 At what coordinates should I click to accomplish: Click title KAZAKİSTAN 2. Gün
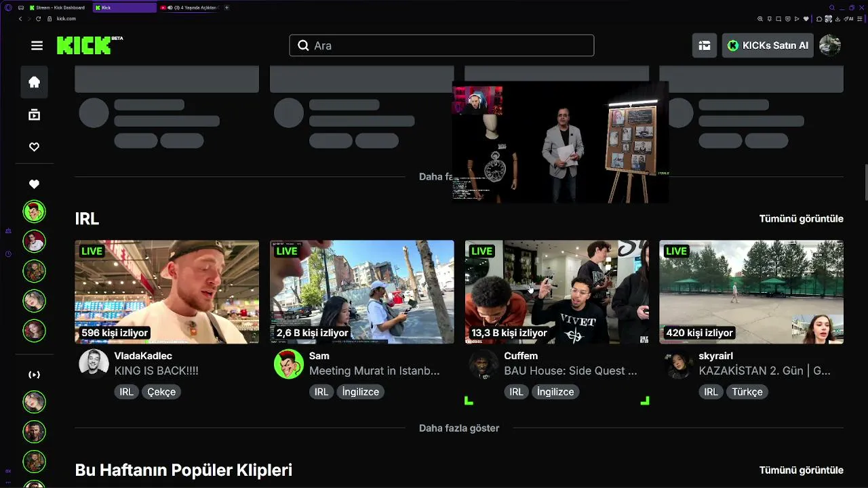tap(764, 371)
